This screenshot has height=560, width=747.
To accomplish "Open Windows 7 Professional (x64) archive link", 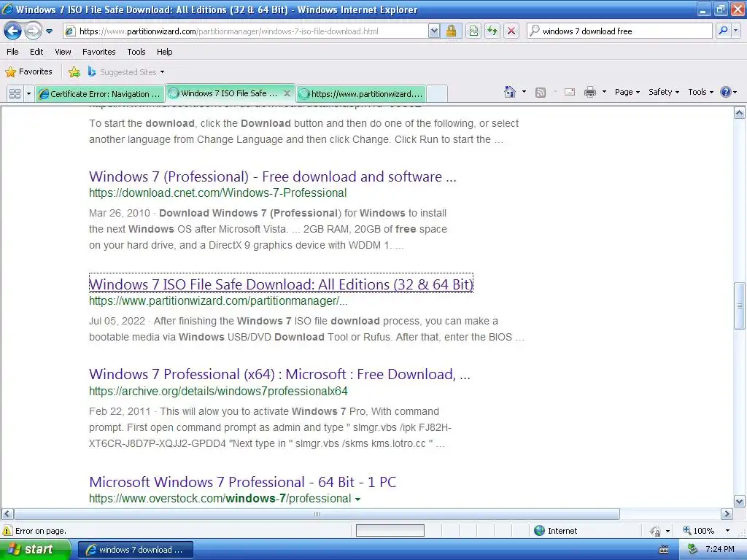I will pyautogui.click(x=279, y=374).
